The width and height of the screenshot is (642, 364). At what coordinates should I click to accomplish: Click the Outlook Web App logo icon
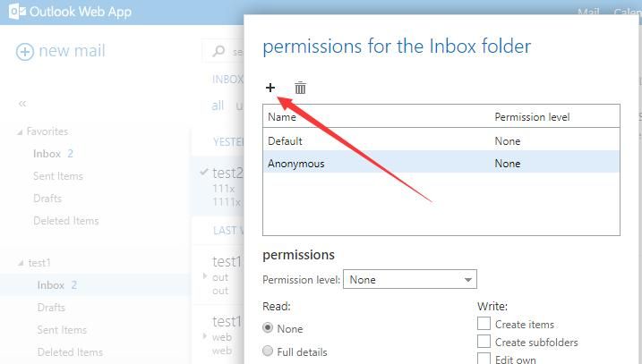pos(17,12)
